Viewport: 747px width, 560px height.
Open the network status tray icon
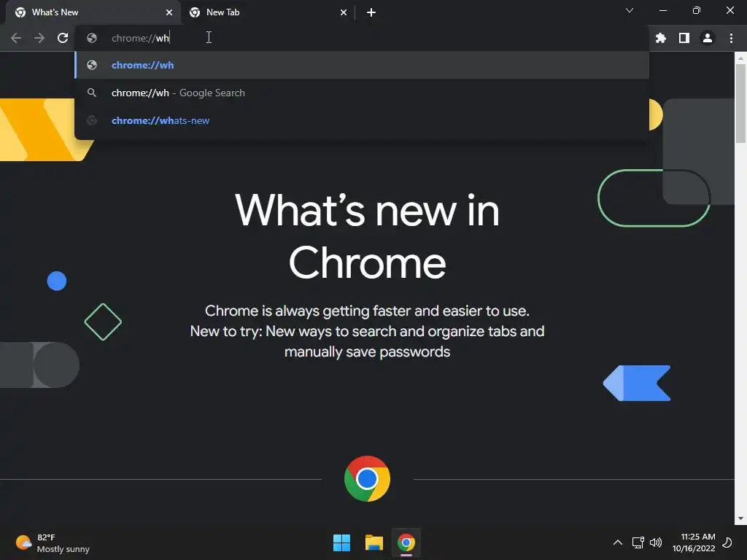[x=638, y=542]
